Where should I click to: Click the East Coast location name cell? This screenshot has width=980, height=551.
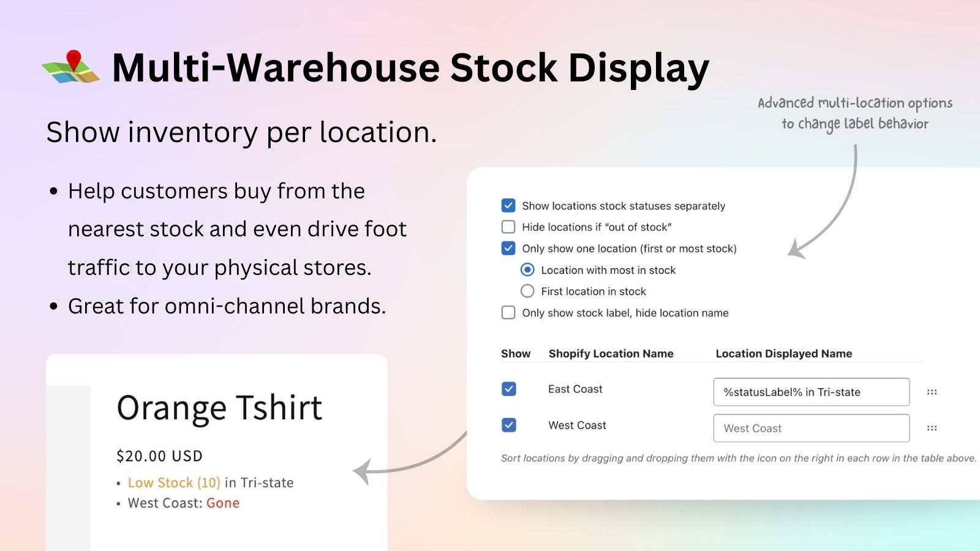point(575,389)
